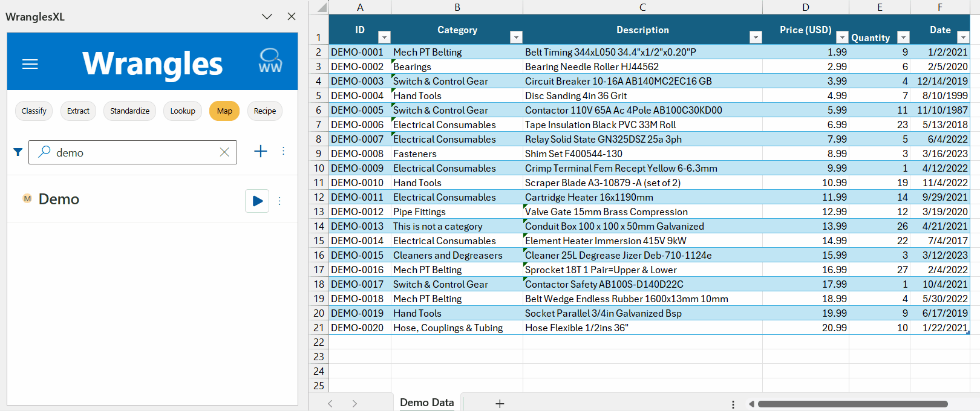Open Price (USD) column filter dropdown
The image size is (980, 411).
[x=842, y=37]
